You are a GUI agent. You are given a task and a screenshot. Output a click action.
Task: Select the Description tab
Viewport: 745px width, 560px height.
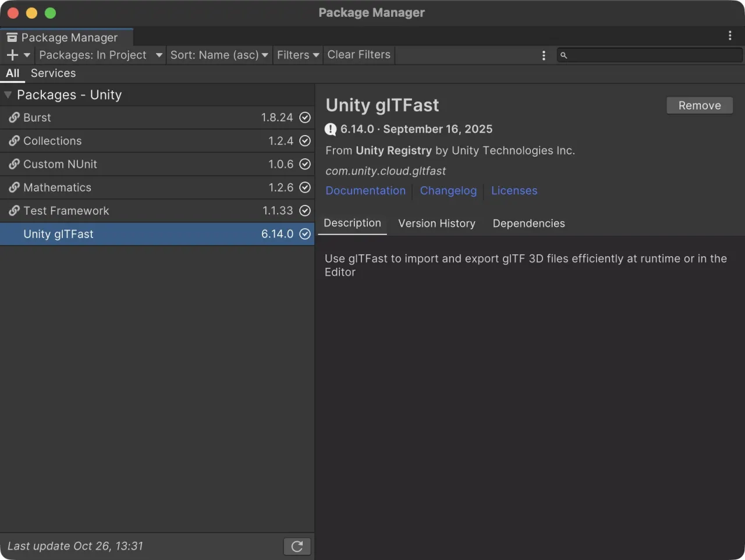coord(352,224)
